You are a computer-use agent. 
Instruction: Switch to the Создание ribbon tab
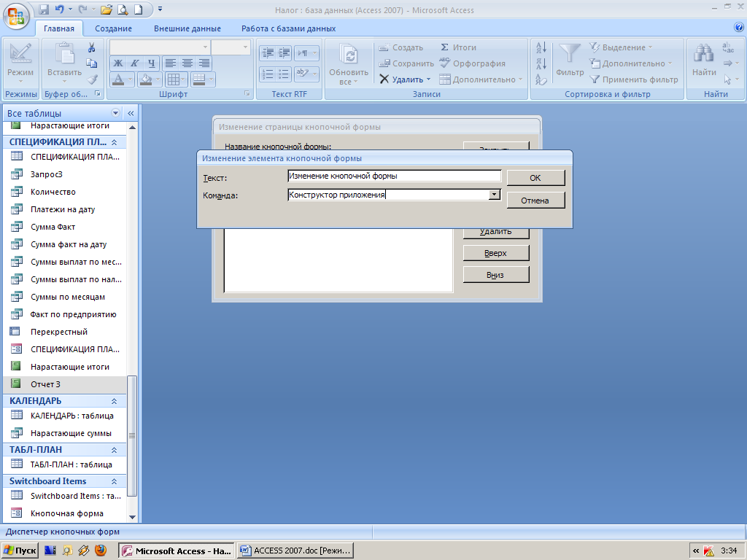click(113, 28)
